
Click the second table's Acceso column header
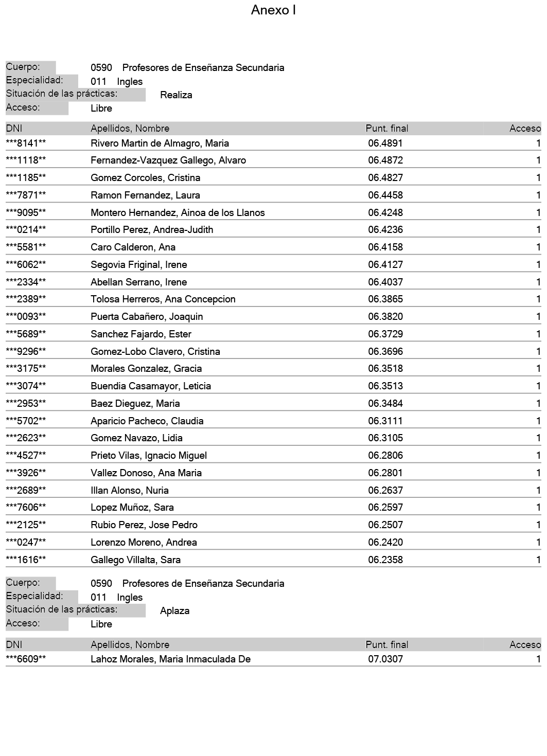click(525, 644)
